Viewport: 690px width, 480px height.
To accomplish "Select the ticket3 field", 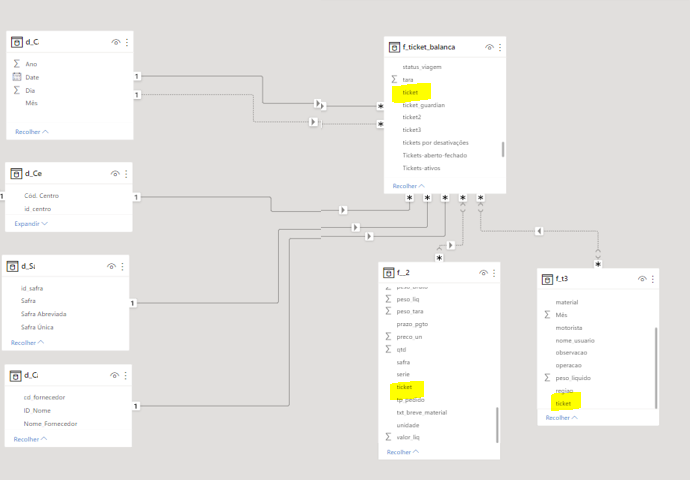I will coord(411,130).
